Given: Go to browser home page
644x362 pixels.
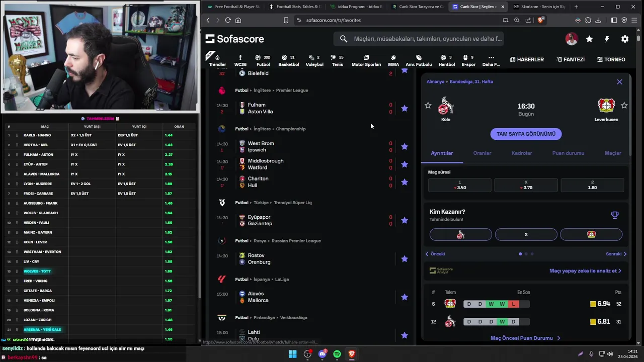Looking at the screenshot, I should click(x=238, y=20).
